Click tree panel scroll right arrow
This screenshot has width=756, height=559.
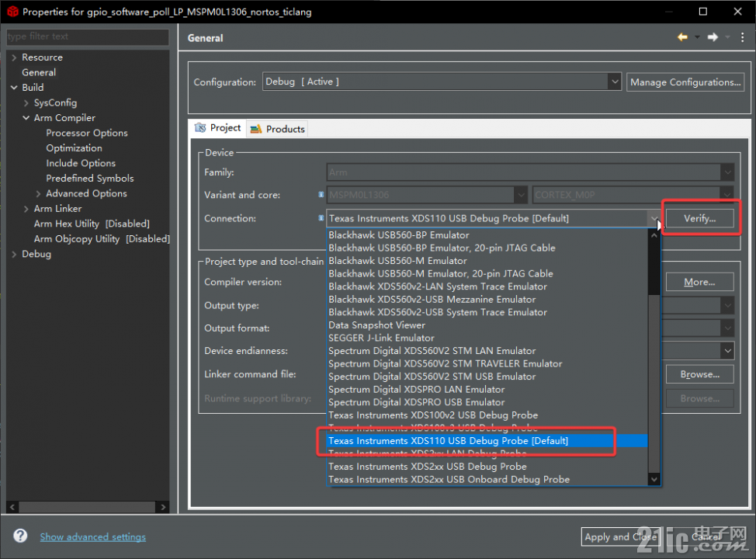tap(163, 507)
